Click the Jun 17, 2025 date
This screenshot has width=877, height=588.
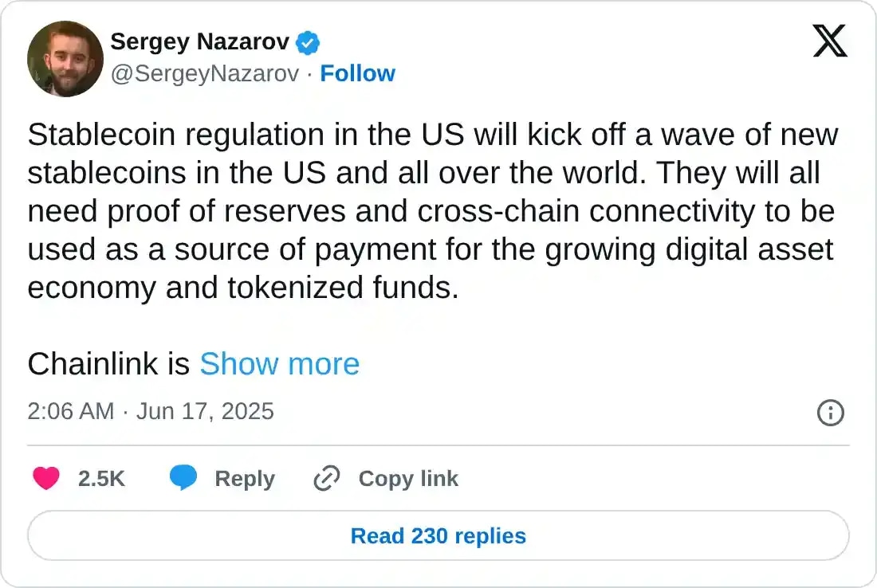(205, 411)
